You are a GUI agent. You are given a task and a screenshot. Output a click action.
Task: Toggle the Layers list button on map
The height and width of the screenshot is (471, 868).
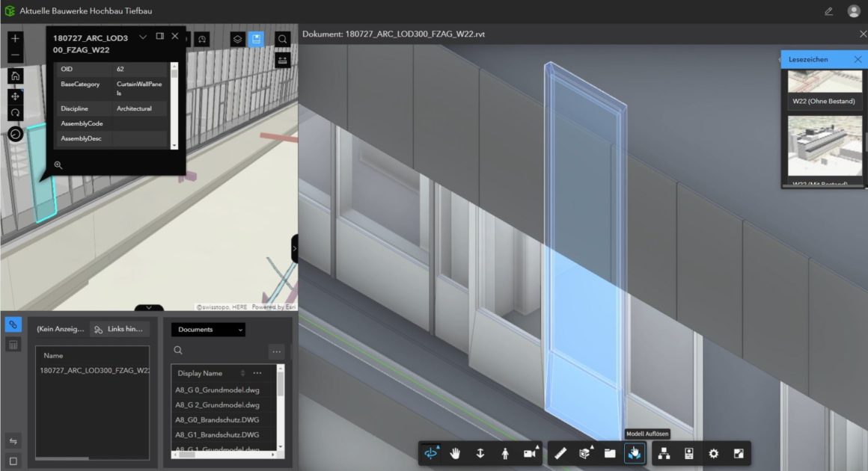[237, 39]
